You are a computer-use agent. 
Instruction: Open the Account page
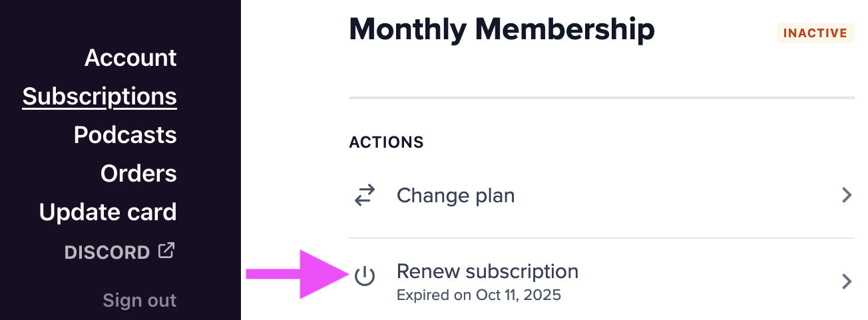pos(130,58)
